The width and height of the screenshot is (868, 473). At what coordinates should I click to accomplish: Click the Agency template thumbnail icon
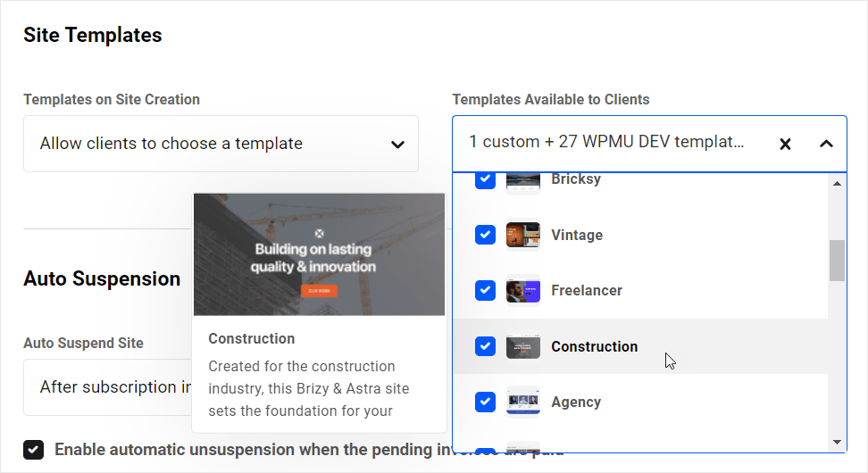point(523,402)
